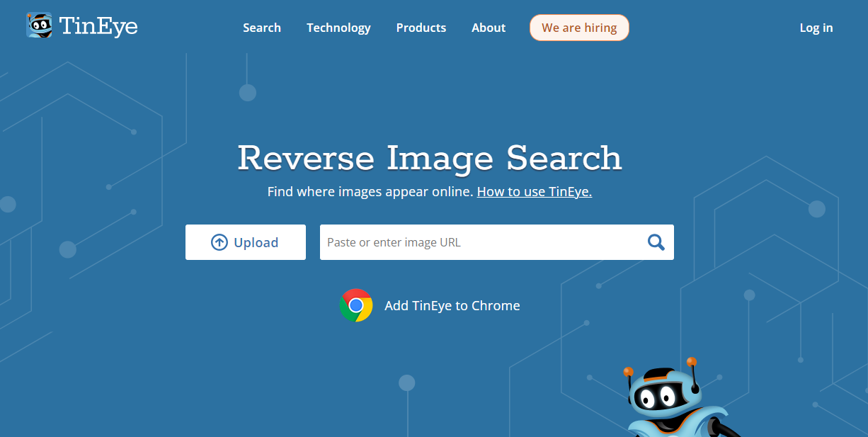Click 'Find where images appear online' text
Image resolution: width=868 pixels, height=437 pixels.
[x=370, y=191]
